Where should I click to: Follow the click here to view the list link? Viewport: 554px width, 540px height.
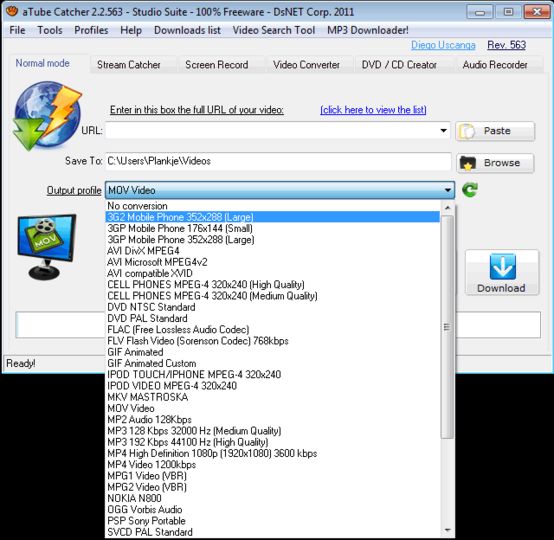[373, 110]
